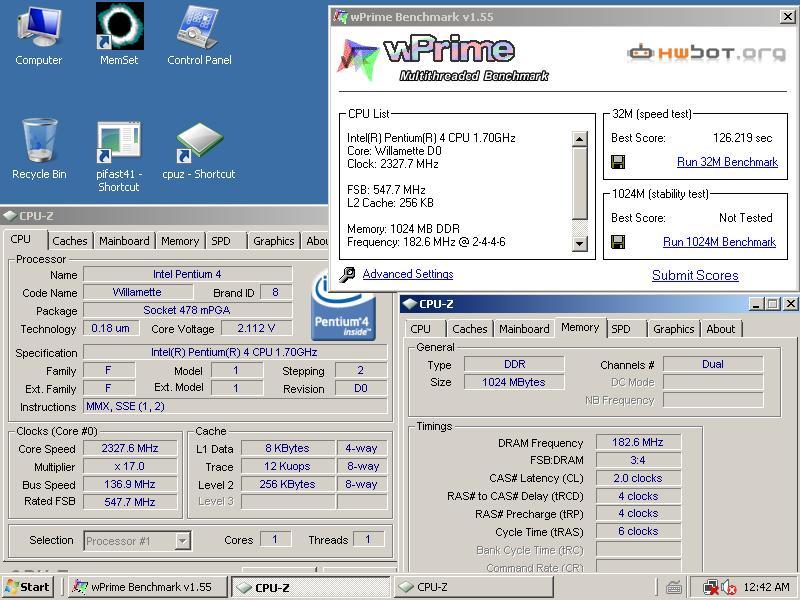The width and height of the screenshot is (800, 600).
Task: Switch to the Mainboard tab in the right CPU-Z window
Action: pyautogui.click(x=524, y=329)
